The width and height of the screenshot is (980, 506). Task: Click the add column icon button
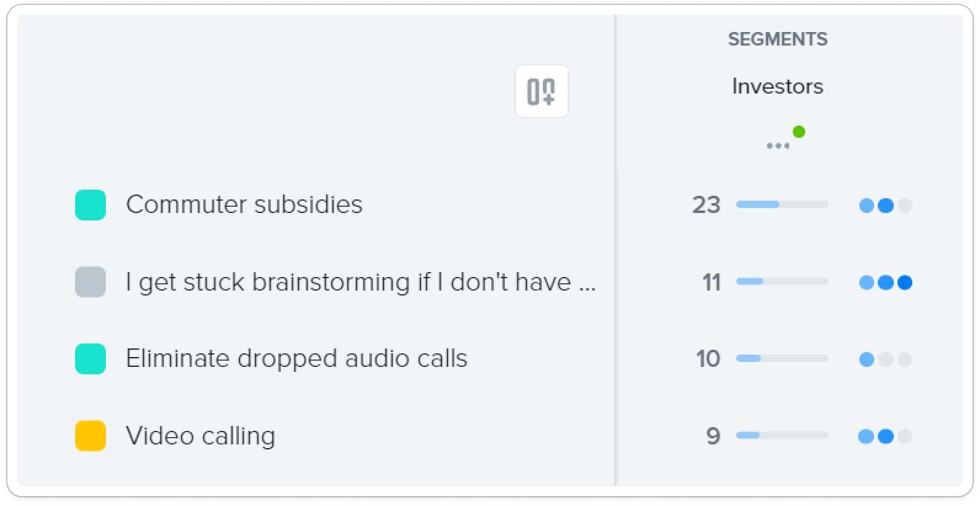(x=541, y=91)
